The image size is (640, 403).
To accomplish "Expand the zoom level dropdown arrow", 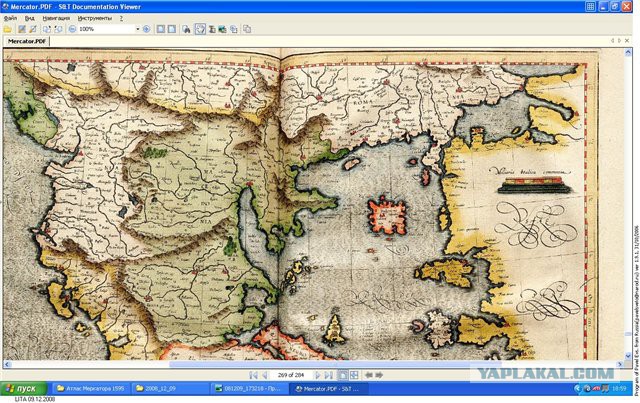I will coord(138,29).
